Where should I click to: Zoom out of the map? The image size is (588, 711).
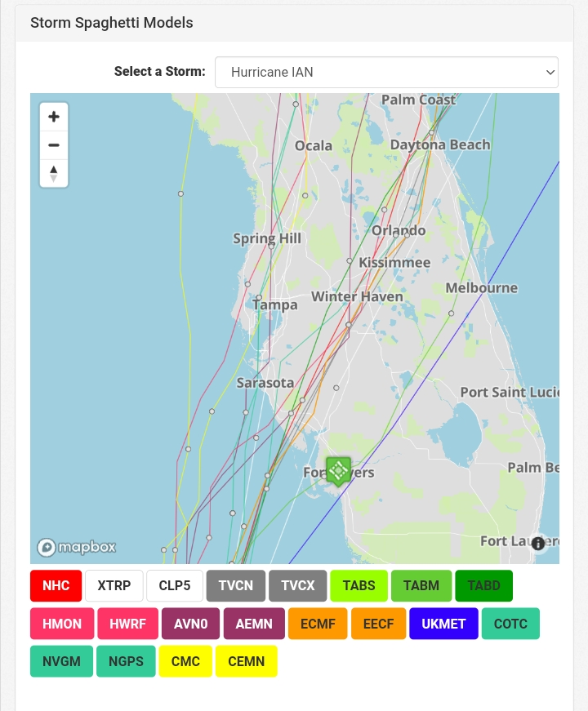pos(54,145)
